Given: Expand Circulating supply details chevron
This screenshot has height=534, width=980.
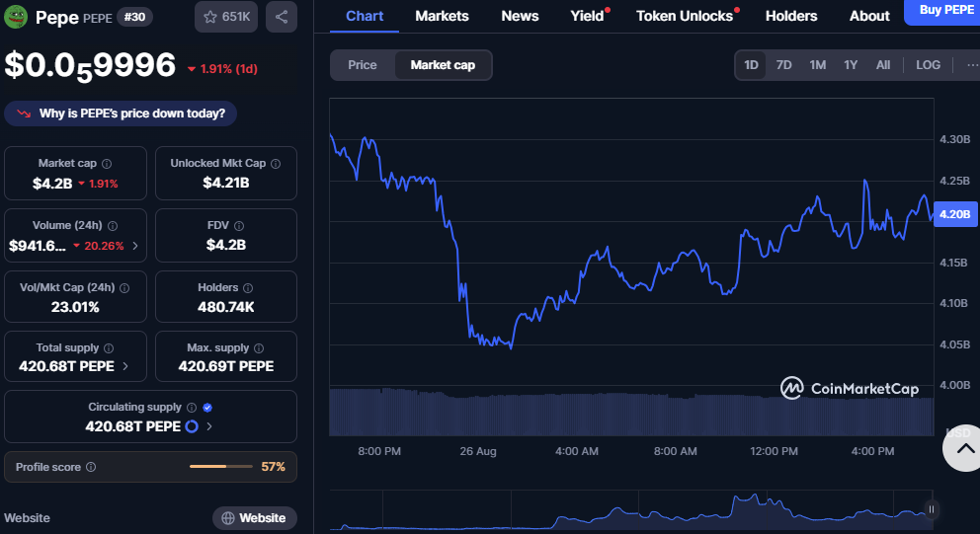Looking at the screenshot, I should tap(209, 426).
